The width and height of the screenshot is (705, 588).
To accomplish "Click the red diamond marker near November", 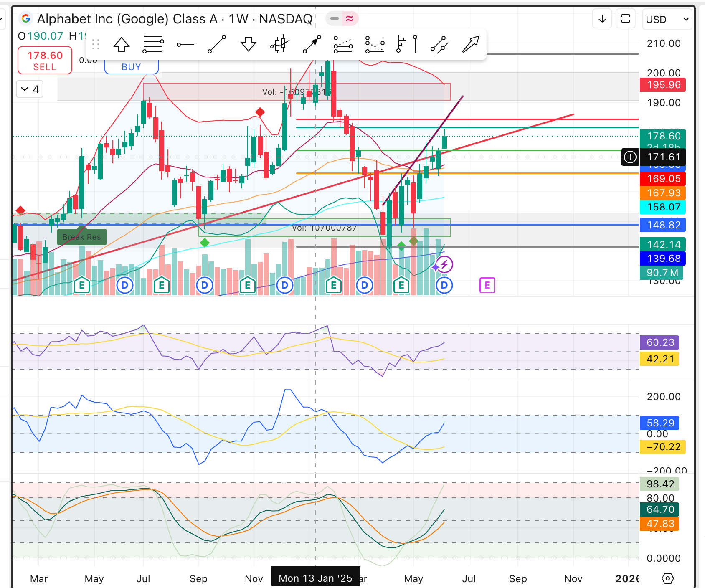I will pyautogui.click(x=260, y=112).
